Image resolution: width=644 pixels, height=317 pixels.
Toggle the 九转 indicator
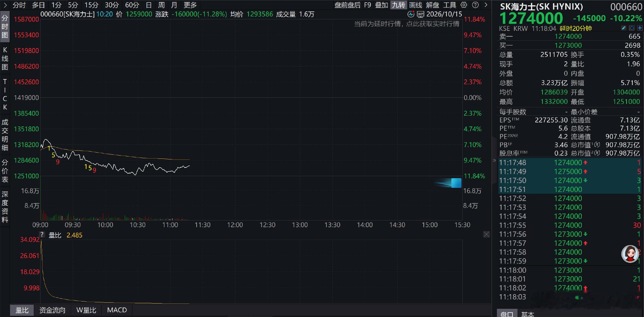tap(398, 5)
